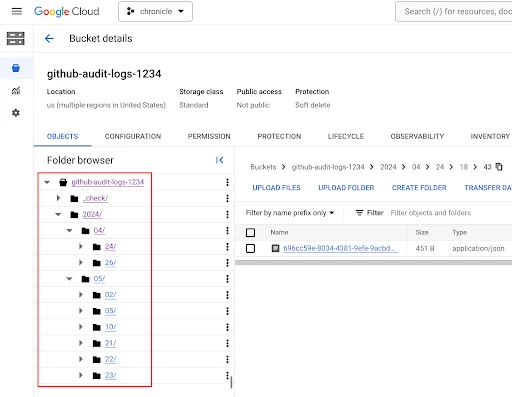This screenshot has width=512, height=397.
Task: Open the hamburger navigation menu
Action: tap(16, 11)
